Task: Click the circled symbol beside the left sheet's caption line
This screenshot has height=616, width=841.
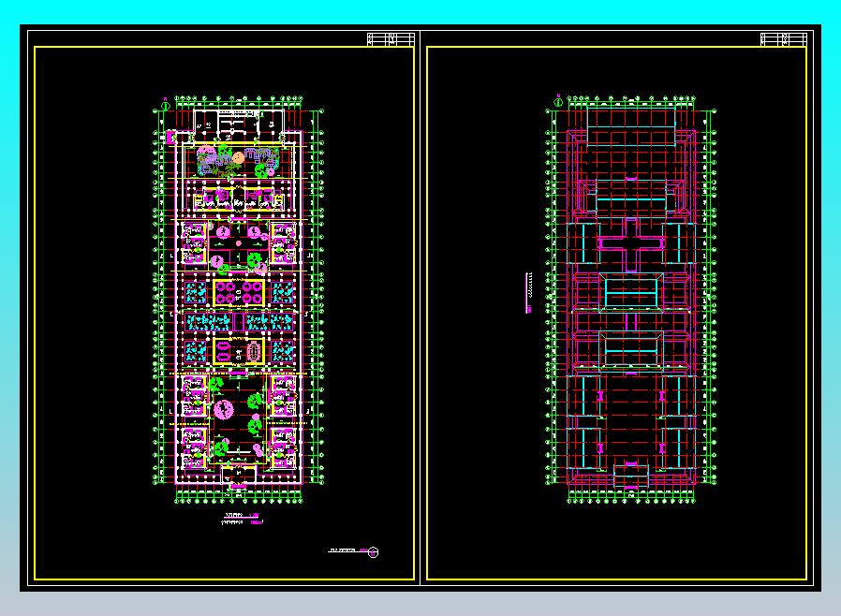Action: (x=374, y=551)
